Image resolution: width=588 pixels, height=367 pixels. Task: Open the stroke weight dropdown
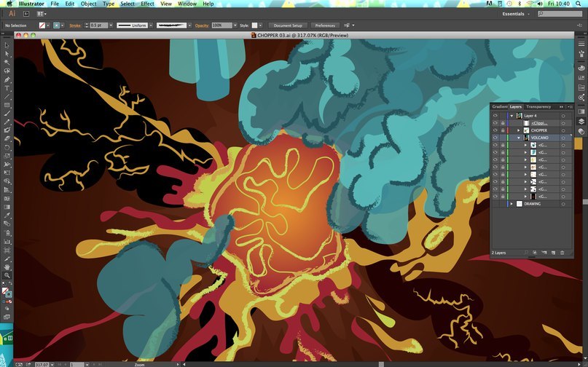pos(111,25)
